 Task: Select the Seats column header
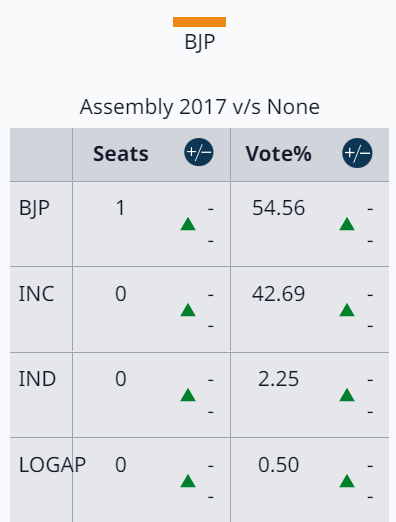pyautogui.click(x=121, y=154)
